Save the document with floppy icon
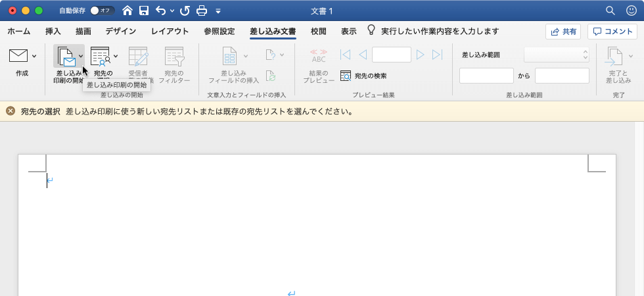644x296 pixels. point(144,11)
